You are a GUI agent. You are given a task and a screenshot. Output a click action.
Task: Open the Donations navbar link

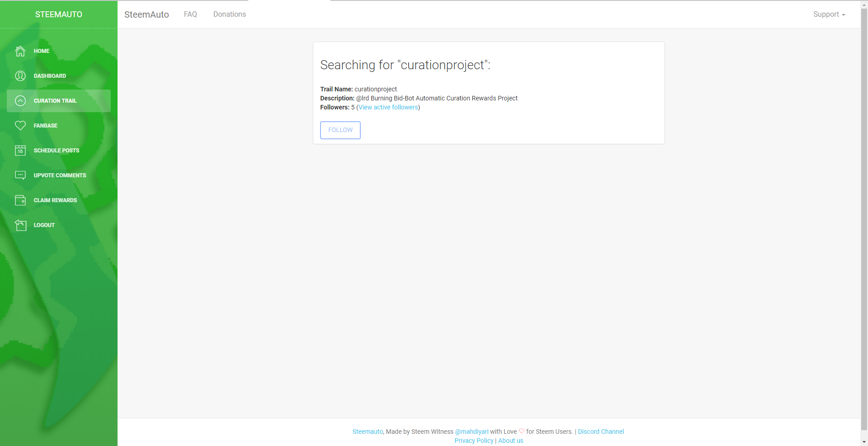pyautogui.click(x=230, y=14)
